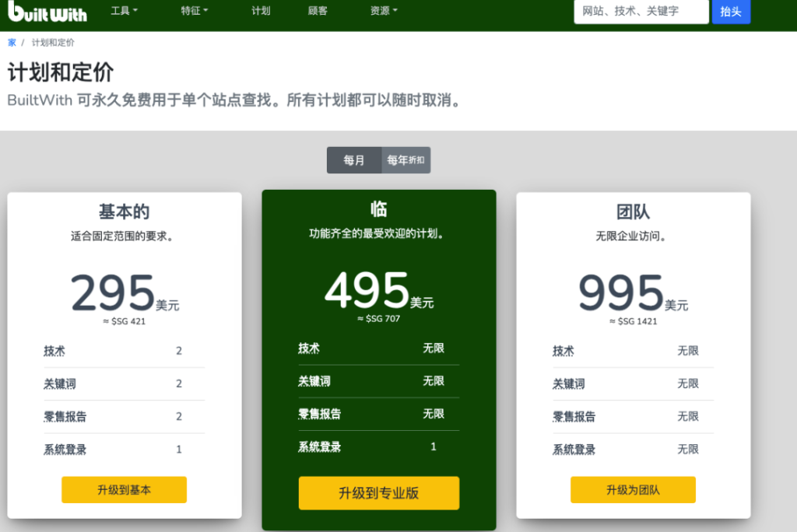The image size is (797, 532).
Task: Go to the 计划 nav item
Action: click(x=261, y=11)
